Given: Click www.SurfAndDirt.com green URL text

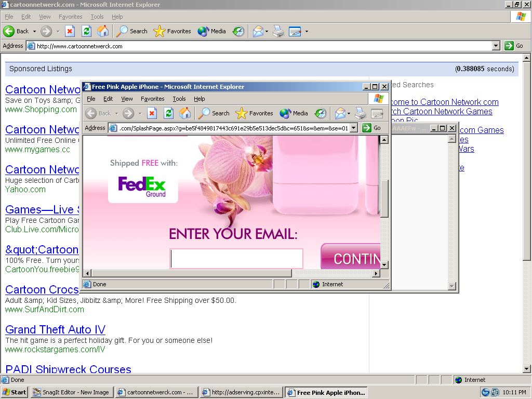Looking at the screenshot, I should pos(45,309).
